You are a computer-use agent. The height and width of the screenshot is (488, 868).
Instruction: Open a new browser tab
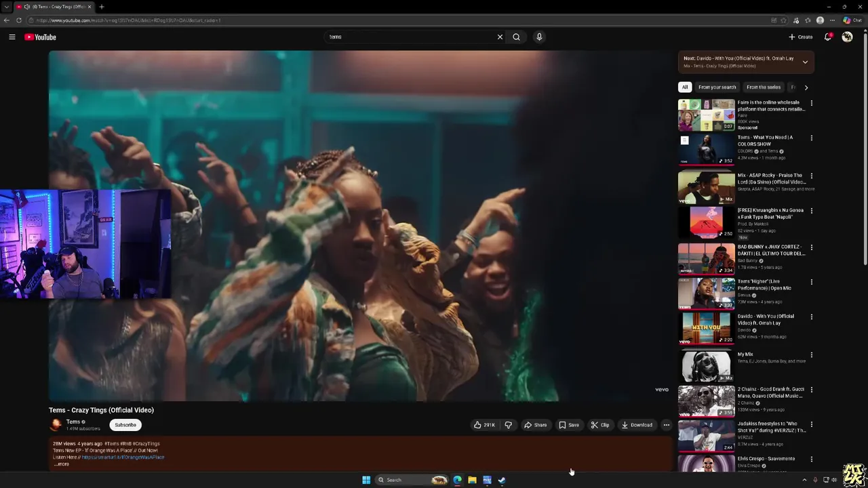pos(101,7)
